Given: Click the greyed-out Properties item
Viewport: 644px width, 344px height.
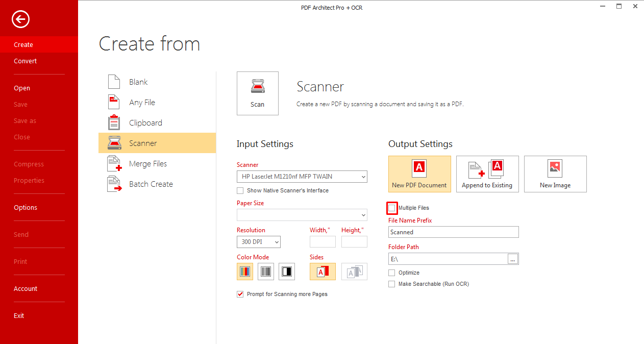Looking at the screenshot, I should pos(39,180).
